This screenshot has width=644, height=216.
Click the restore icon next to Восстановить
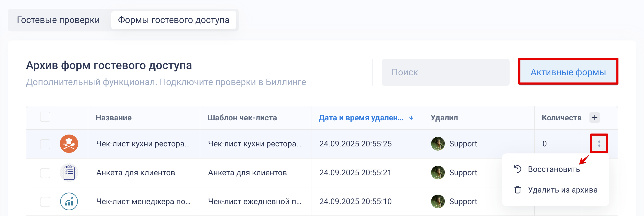(x=518, y=169)
